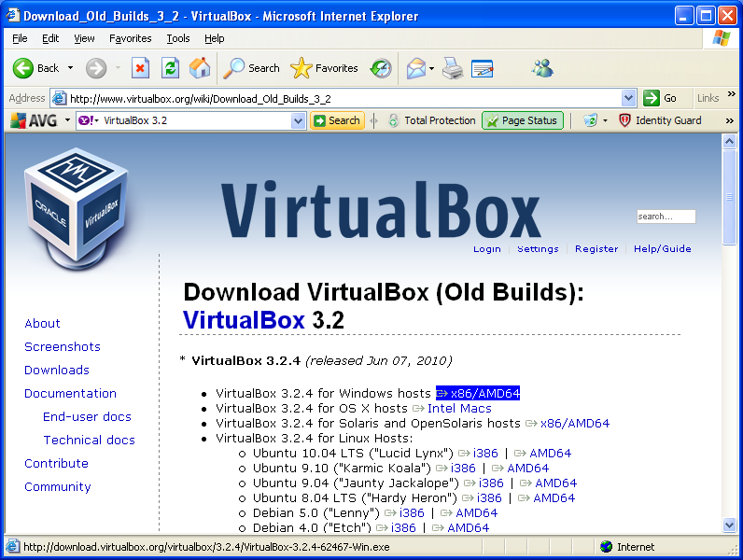Open the Documentation sidebar link
This screenshot has width=743, height=560.
70,393
